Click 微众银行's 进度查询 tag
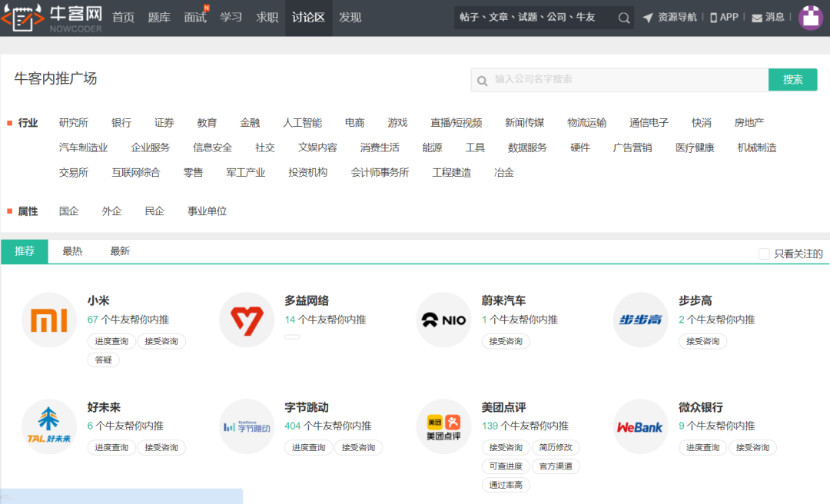This screenshot has width=830, height=504. (x=702, y=447)
